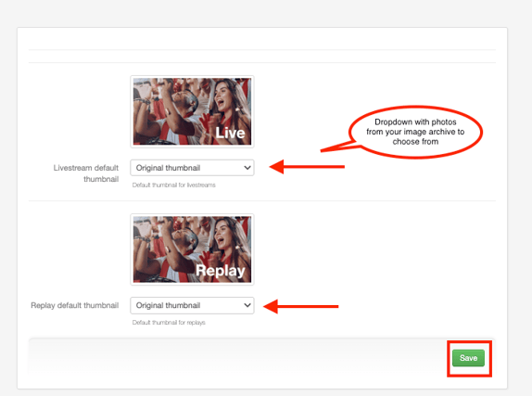Click the red arrow pointing at livestream dropdown

307,167
